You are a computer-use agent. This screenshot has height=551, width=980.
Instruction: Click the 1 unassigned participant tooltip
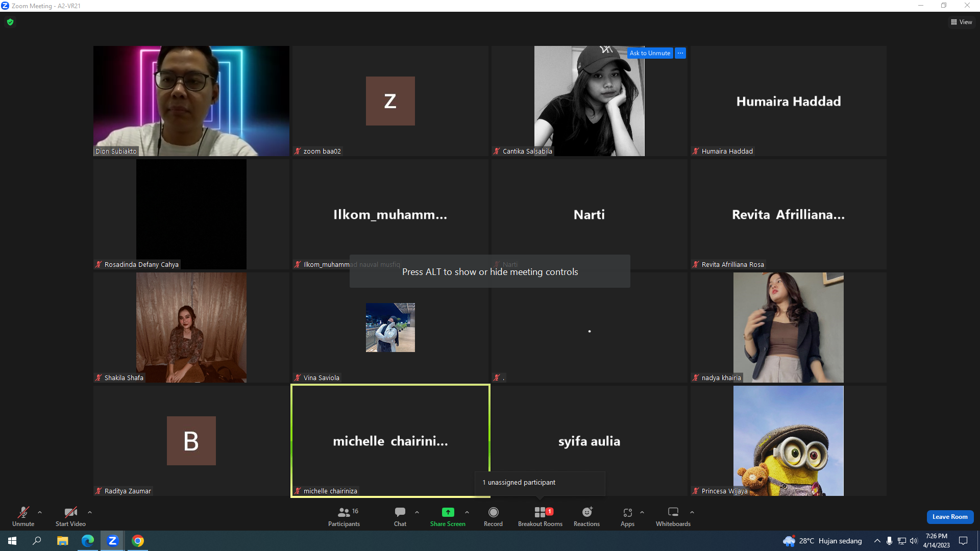click(540, 483)
